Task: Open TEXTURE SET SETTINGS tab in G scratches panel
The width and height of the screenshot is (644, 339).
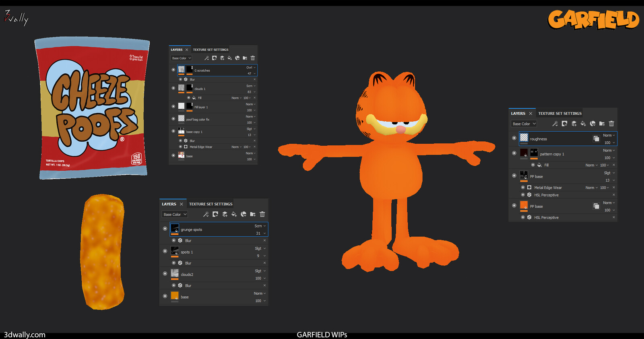Action: coord(211,50)
